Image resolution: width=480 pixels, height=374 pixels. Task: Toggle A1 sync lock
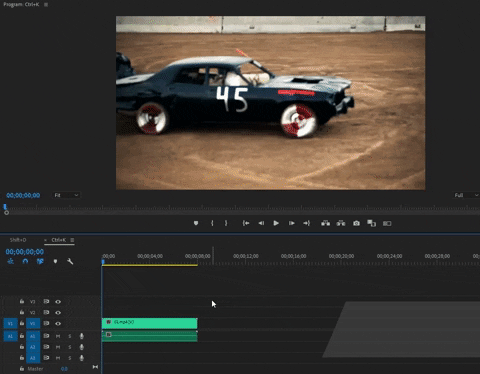(x=46, y=336)
